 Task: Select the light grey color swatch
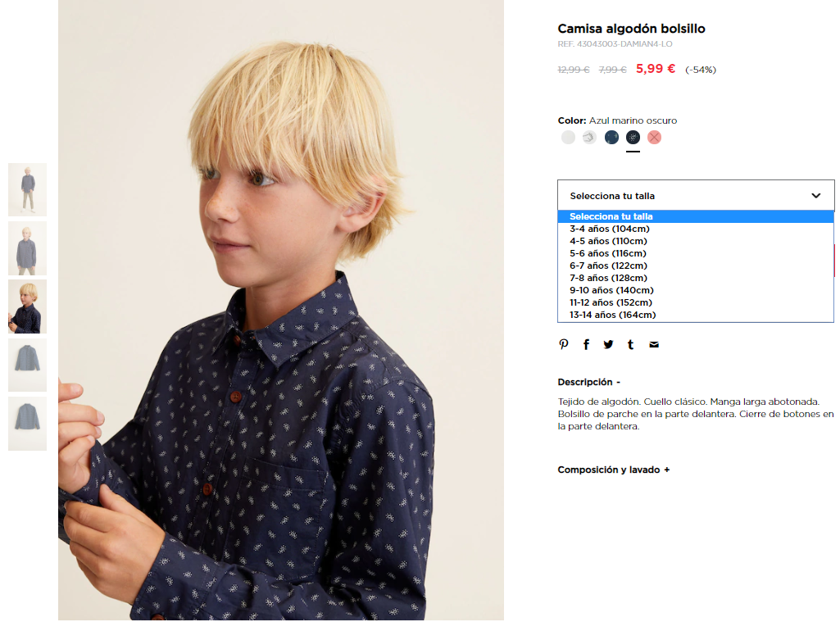pos(568,138)
